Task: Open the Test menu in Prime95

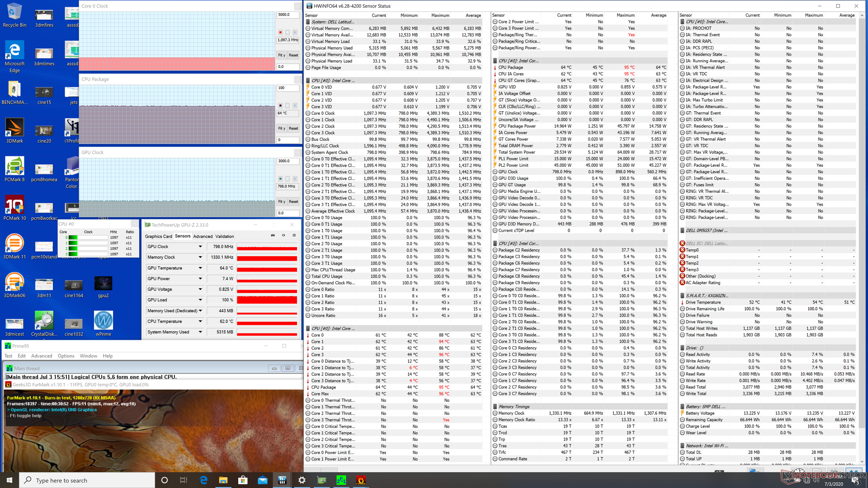Action: [8, 356]
